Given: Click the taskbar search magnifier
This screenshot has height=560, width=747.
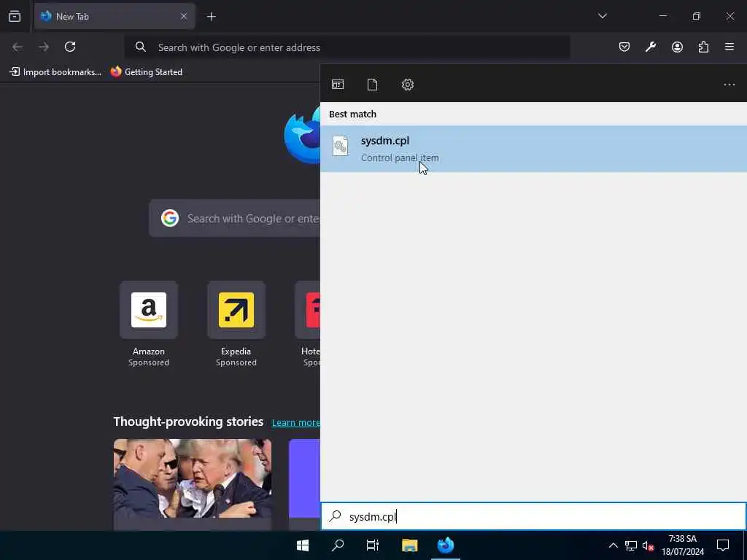Looking at the screenshot, I should click(338, 545).
